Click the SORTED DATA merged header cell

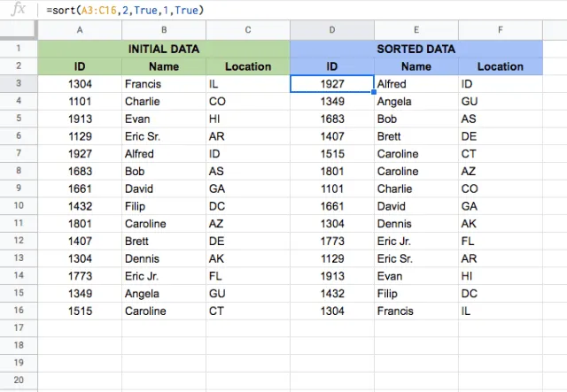click(416, 49)
